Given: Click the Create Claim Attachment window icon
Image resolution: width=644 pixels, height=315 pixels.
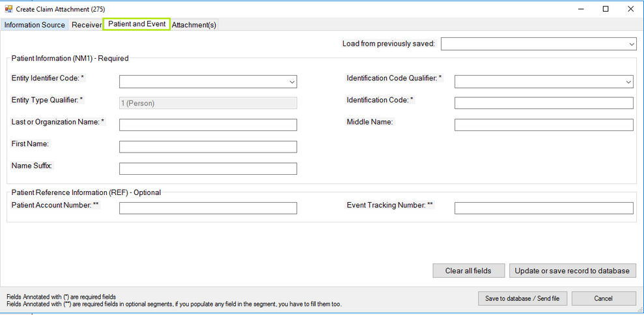Looking at the screenshot, I should (8, 8).
